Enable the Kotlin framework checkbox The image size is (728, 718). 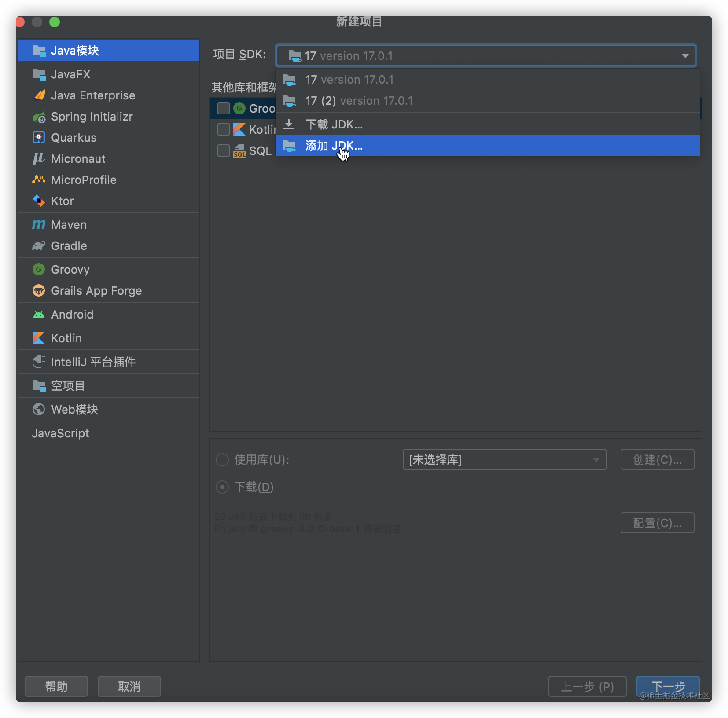[x=224, y=129]
